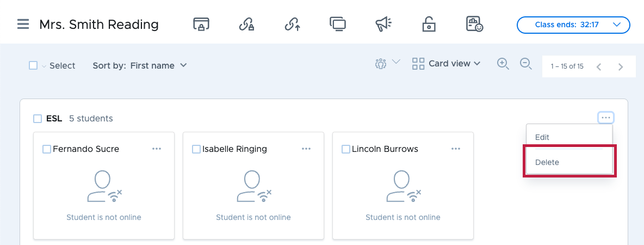Tick the Lincoln Burrows checkbox

click(346, 149)
